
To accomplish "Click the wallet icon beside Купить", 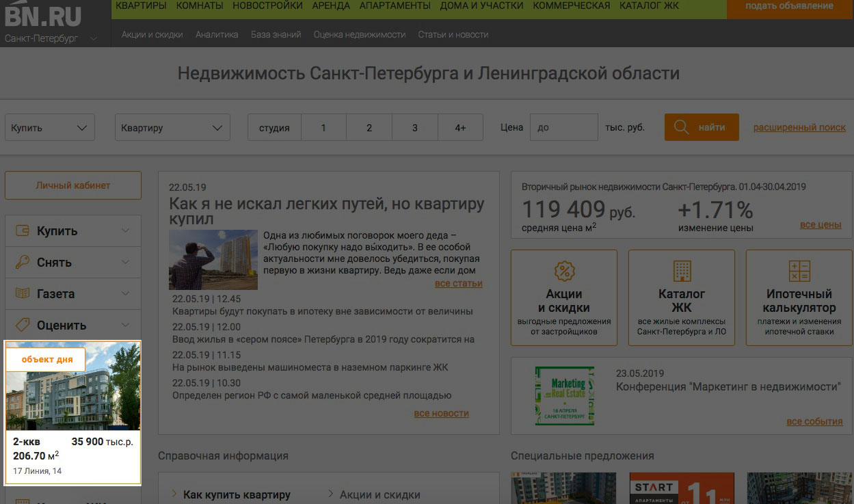I will tap(23, 231).
